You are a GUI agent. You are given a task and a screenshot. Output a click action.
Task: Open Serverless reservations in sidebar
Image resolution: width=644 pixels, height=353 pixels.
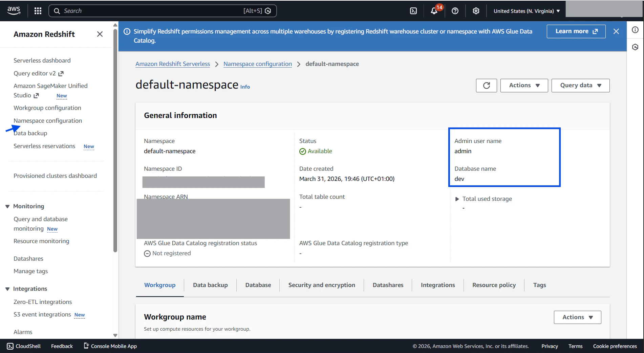(x=44, y=146)
